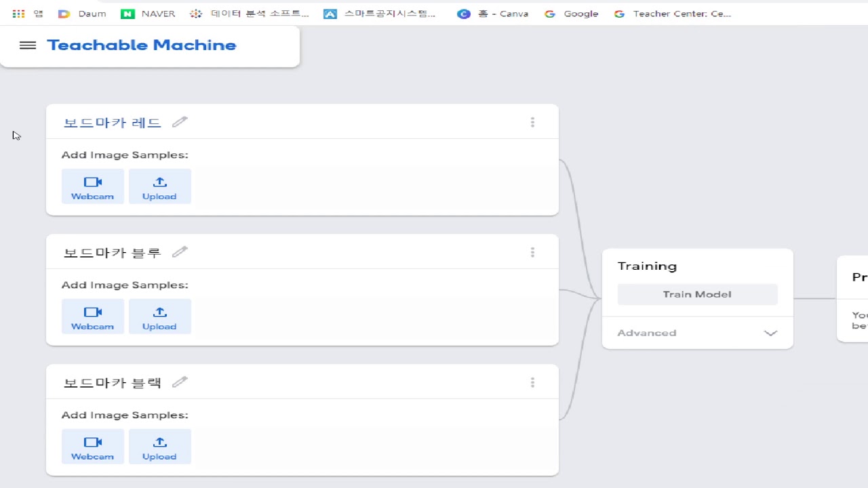868x488 pixels.
Task: Expand the Advanced training settings chevron
Action: (x=770, y=333)
